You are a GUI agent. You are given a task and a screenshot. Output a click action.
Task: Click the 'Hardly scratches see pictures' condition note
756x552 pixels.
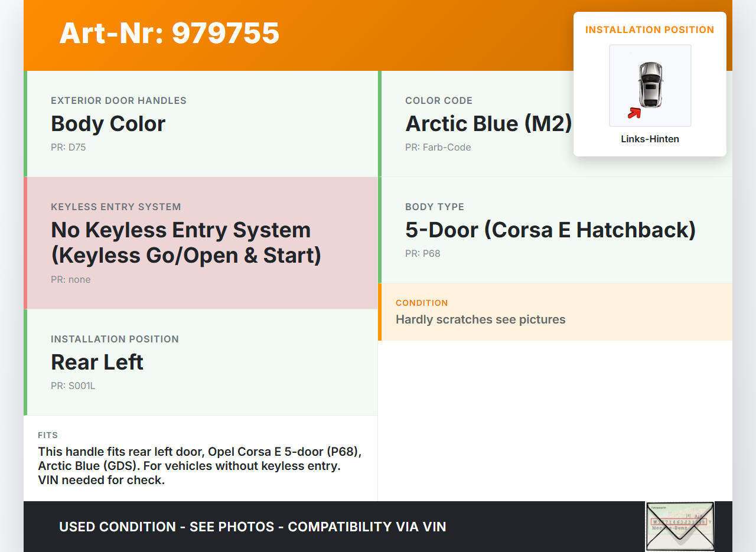(480, 320)
